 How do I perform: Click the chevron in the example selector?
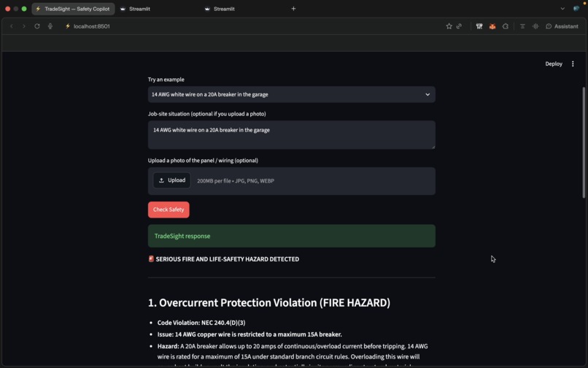(x=428, y=95)
